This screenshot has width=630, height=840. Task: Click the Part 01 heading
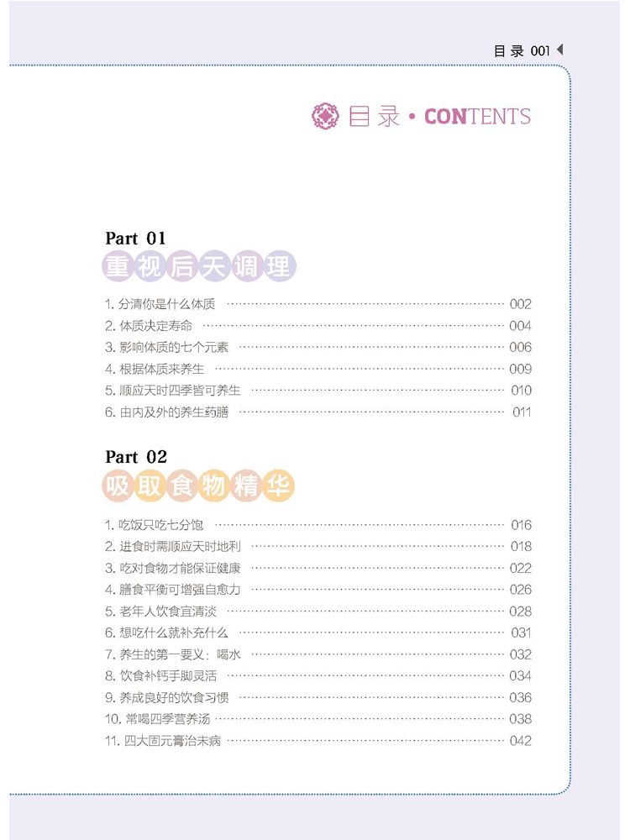point(135,239)
